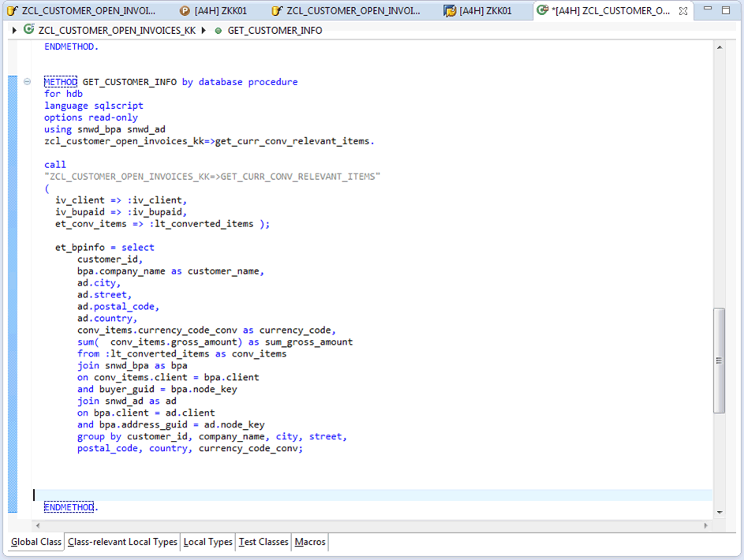Viewport: 744px width, 560px height.
Task: Close the active [A4H] ZCL_CUSTOMER_O... editor tab
Action: pyautogui.click(x=683, y=11)
